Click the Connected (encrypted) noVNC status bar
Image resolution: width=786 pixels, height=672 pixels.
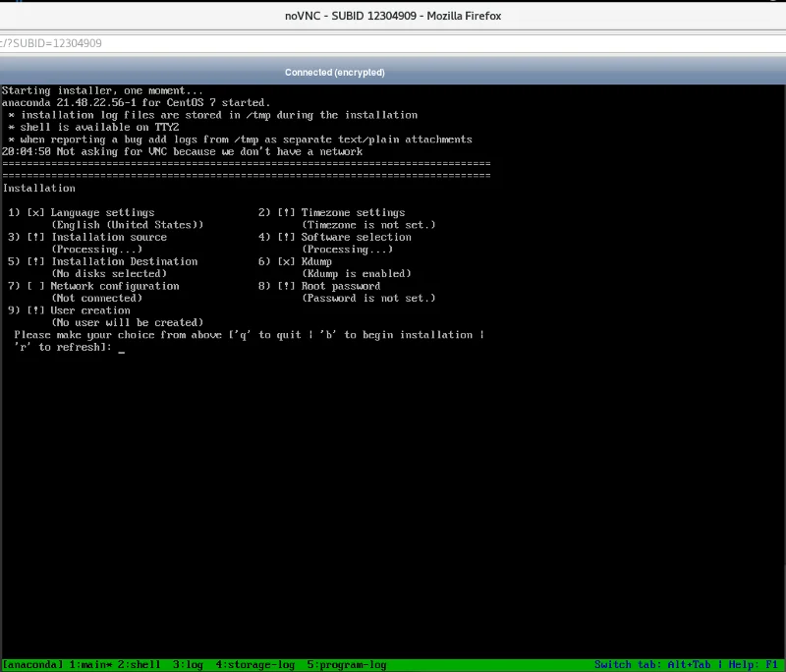(335, 72)
